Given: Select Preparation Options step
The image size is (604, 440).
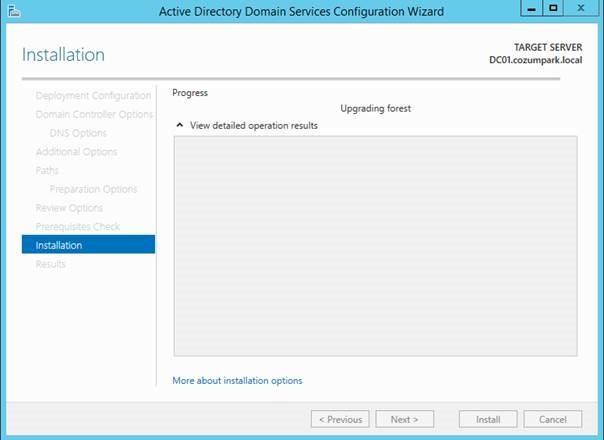Looking at the screenshot, I should [x=93, y=189].
